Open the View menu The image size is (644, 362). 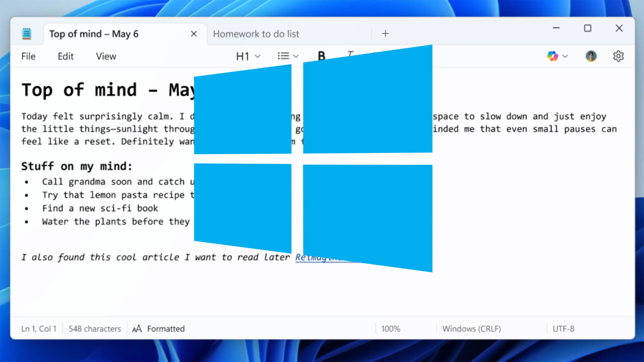pyautogui.click(x=106, y=56)
